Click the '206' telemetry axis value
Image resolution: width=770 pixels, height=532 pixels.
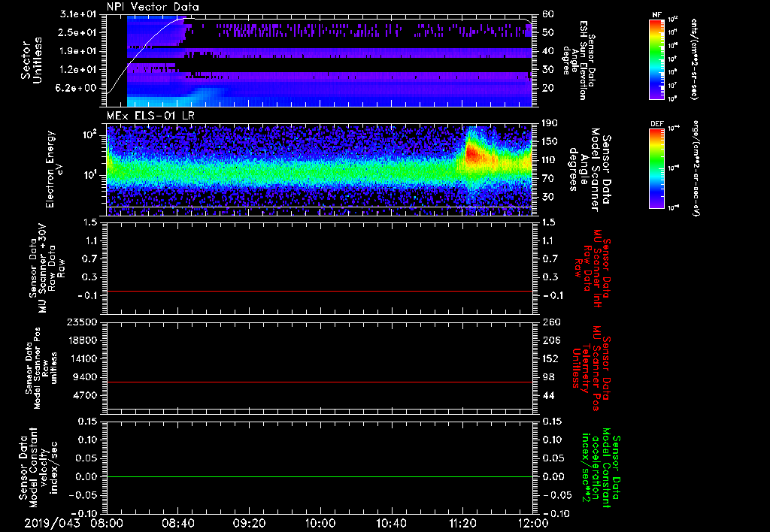tap(551, 340)
